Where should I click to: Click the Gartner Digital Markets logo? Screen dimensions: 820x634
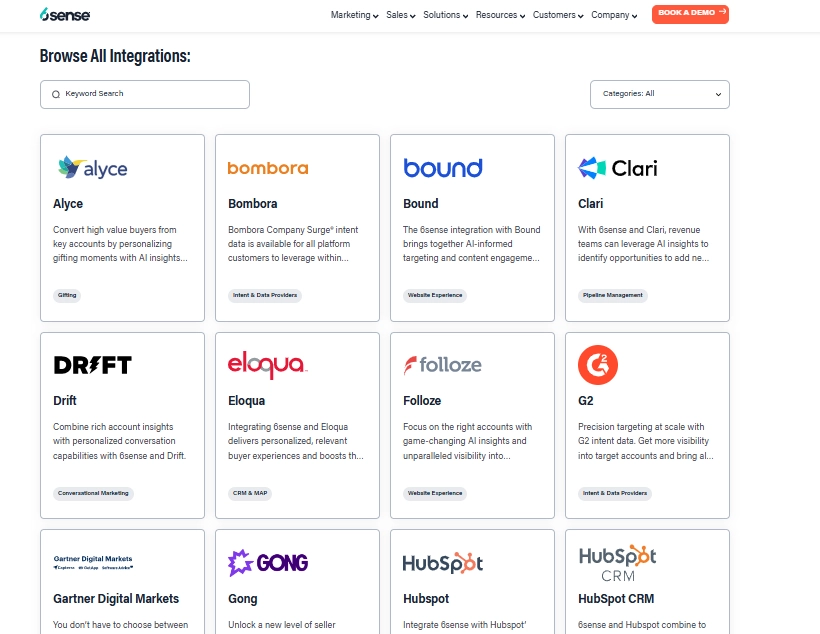tap(93, 562)
